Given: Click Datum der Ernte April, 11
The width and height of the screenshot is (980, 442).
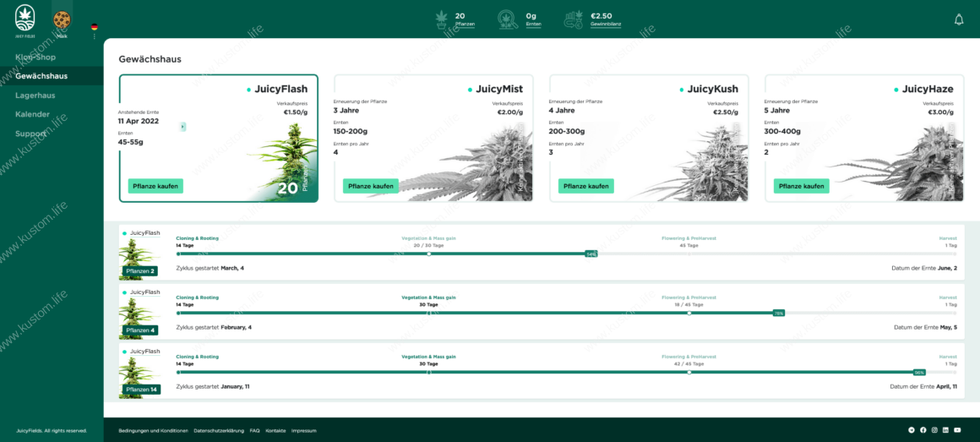Looking at the screenshot, I should click(923, 387).
